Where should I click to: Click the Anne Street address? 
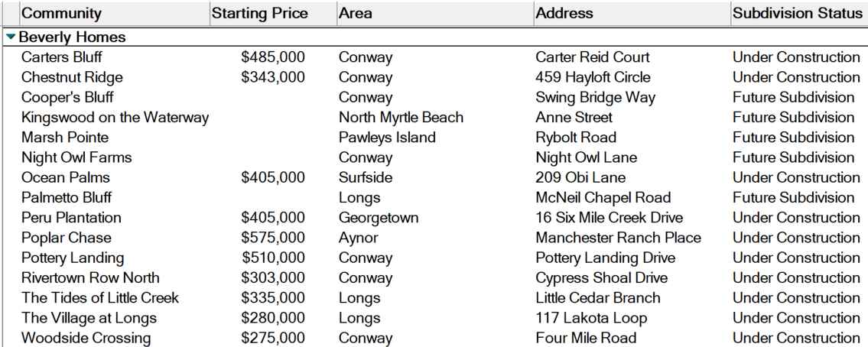point(574,118)
